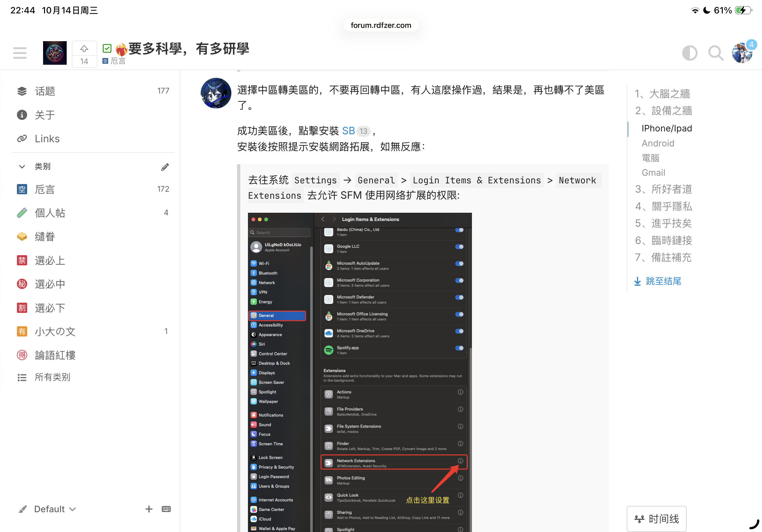Select the Gmail outline entry
The height and width of the screenshot is (532, 762).
[x=653, y=173]
